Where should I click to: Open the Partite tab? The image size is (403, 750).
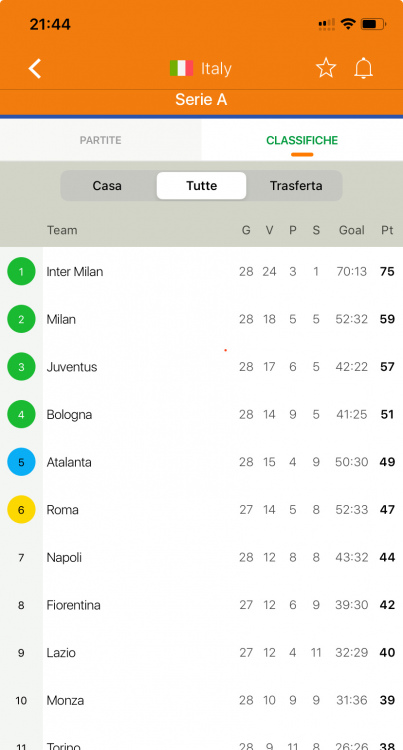click(x=100, y=140)
